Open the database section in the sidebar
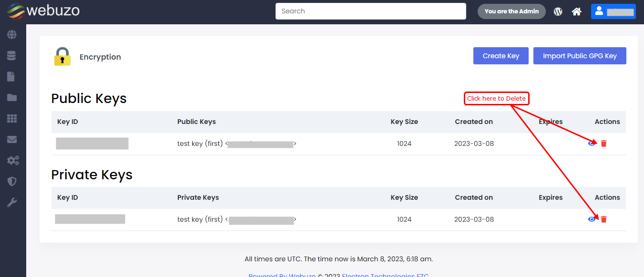This screenshot has width=644, height=277. (x=12, y=56)
